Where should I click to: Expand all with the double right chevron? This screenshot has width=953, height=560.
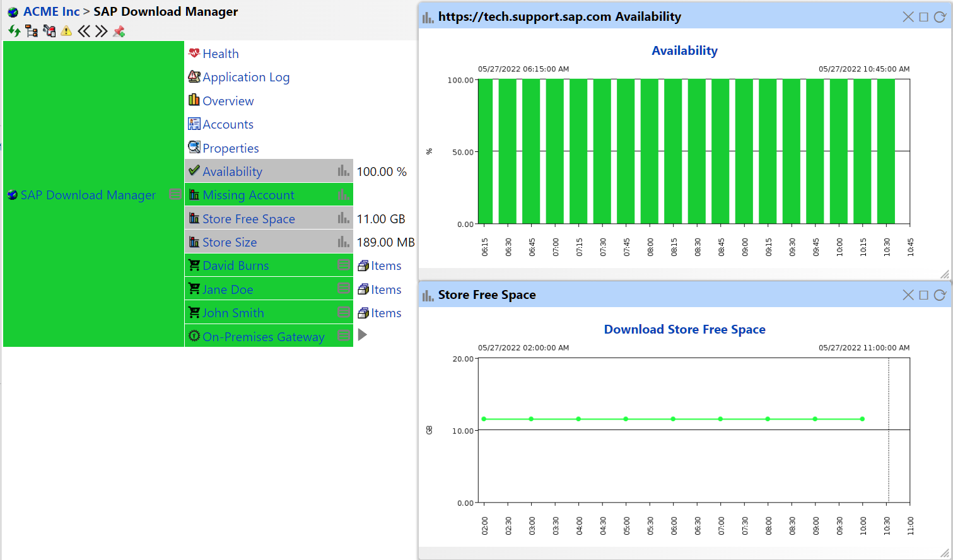tap(101, 31)
